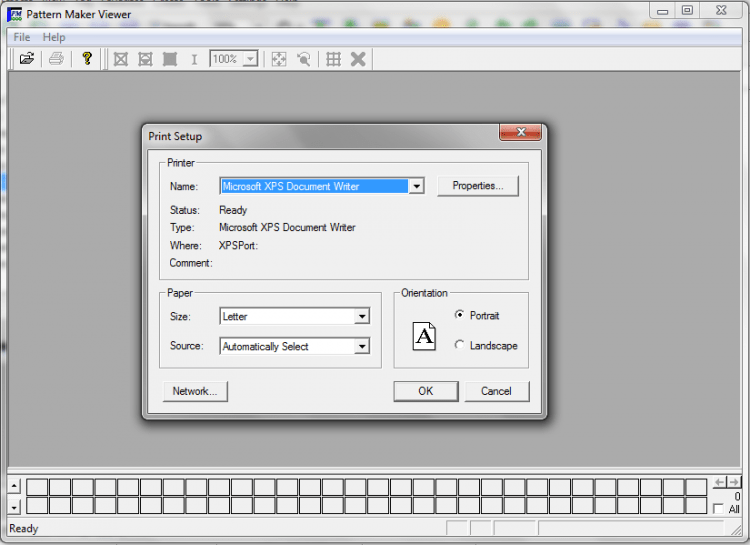Click the magnifier zoom tool icon
This screenshot has height=545, width=750.
click(x=303, y=59)
